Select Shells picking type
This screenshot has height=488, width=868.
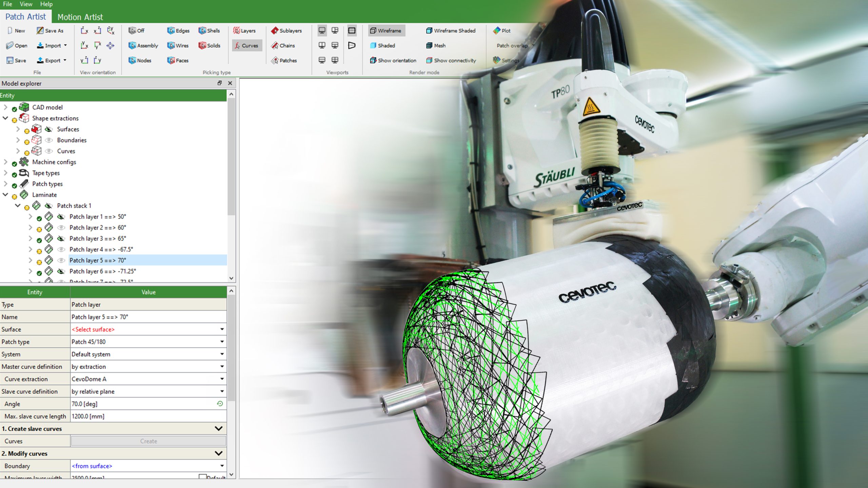(209, 31)
